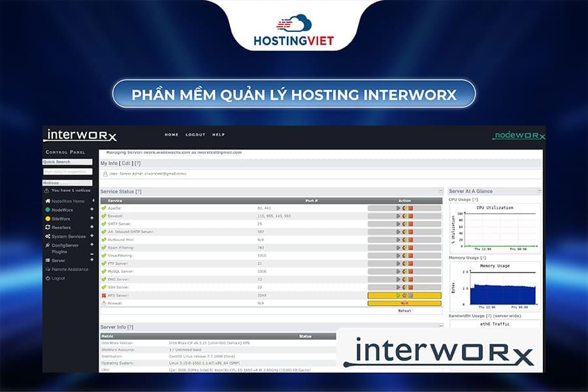Stop the Apache service
This screenshot has height=392, width=588.
point(411,208)
